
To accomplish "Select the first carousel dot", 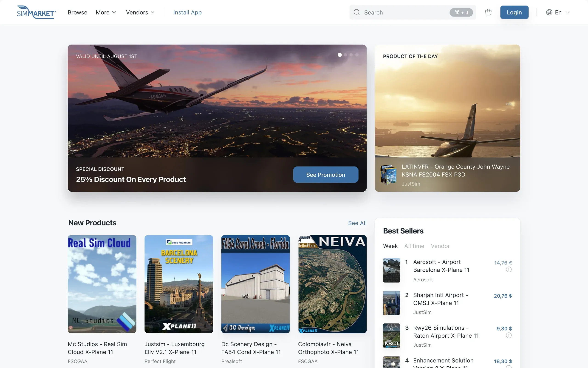I will click(x=340, y=55).
